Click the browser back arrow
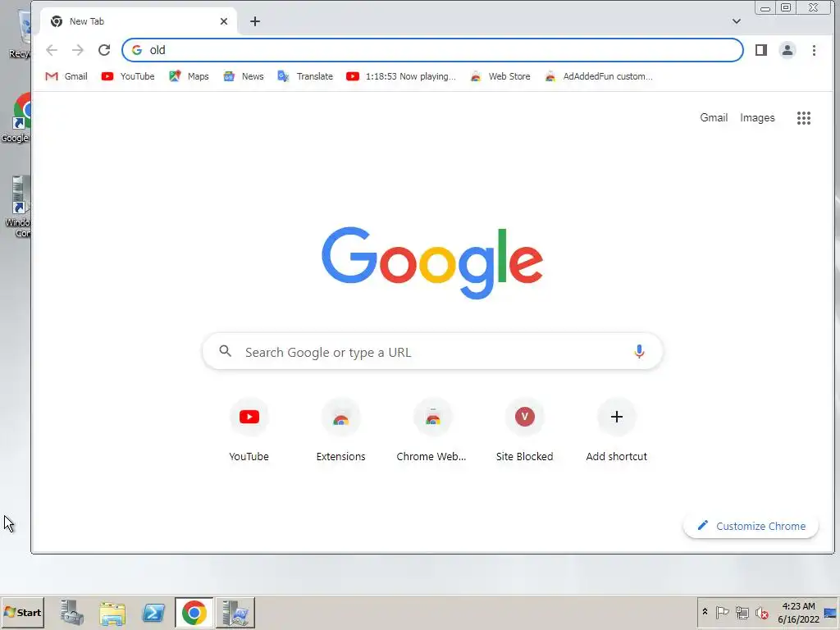 [x=52, y=50]
